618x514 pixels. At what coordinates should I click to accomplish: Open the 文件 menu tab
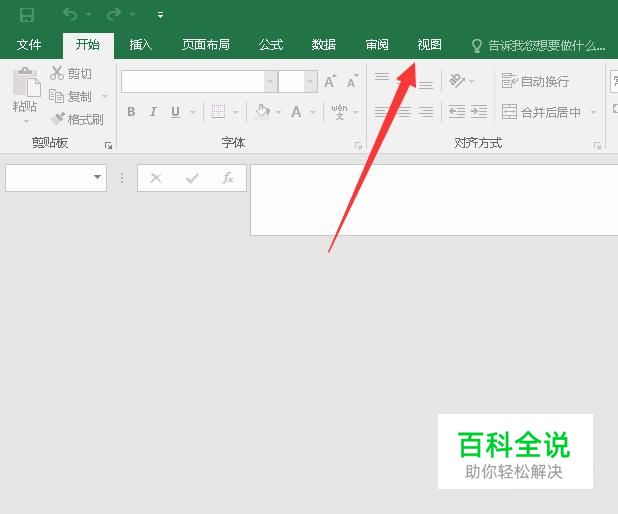point(29,45)
